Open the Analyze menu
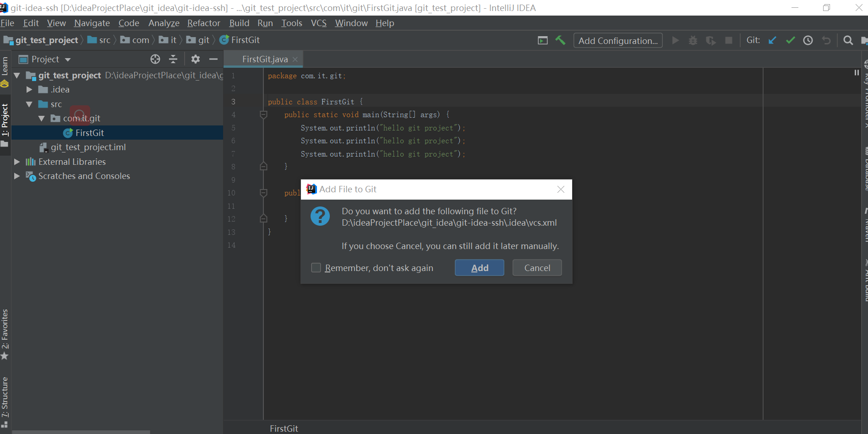868x434 pixels. (x=164, y=23)
